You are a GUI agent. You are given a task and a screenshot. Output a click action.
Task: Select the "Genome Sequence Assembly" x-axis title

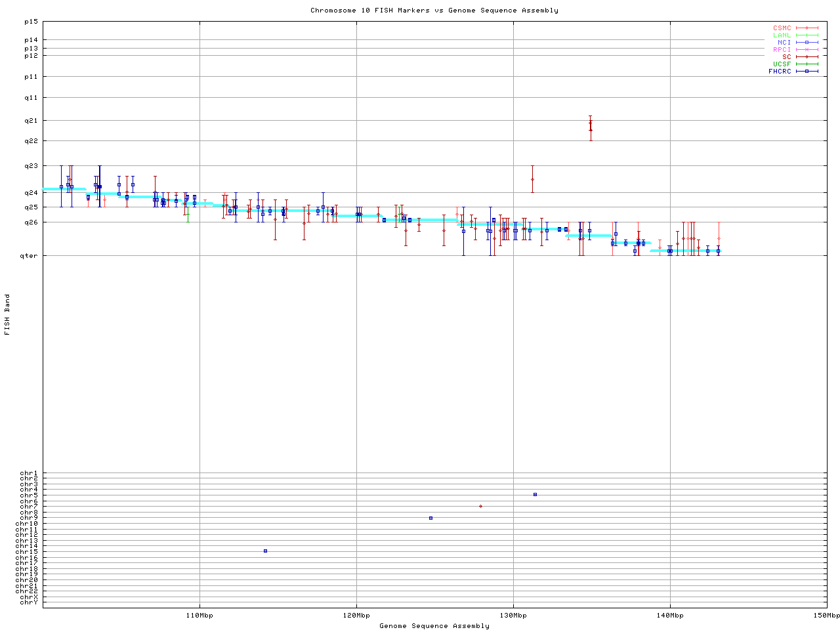coord(434,626)
